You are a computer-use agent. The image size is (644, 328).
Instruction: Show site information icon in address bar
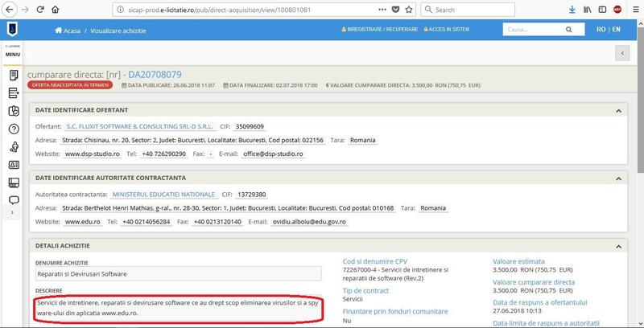[120, 10]
